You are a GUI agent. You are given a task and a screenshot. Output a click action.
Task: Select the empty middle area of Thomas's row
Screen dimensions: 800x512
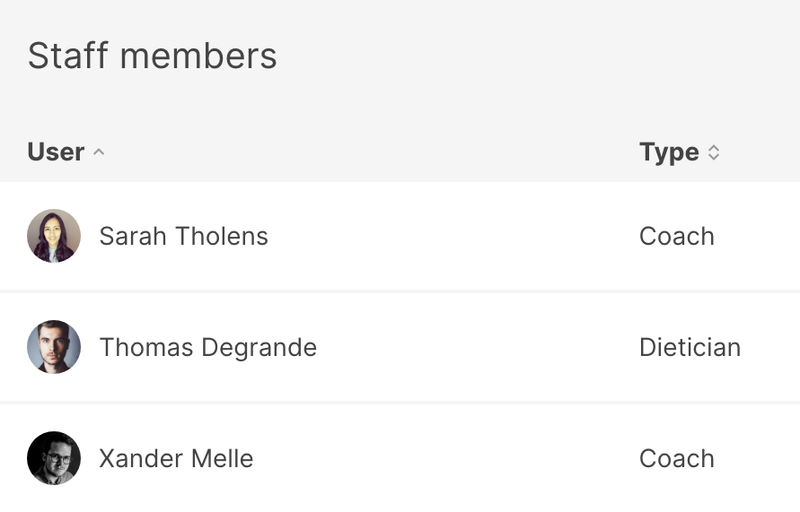pyautogui.click(x=470, y=347)
